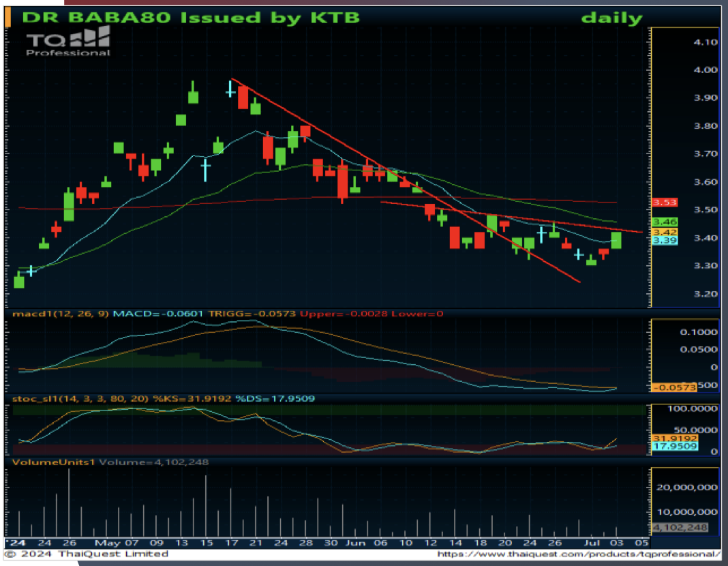Image resolution: width=728 pixels, height=566 pixels.
Task: Click the 0.0500 MACD axis label
Action: point(699,350)
